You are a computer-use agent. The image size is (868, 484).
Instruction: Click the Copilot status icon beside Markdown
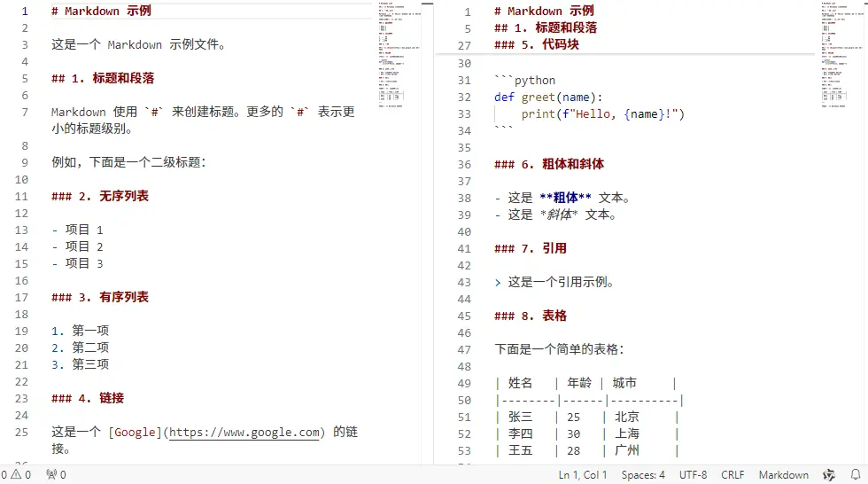pos(829,474)
